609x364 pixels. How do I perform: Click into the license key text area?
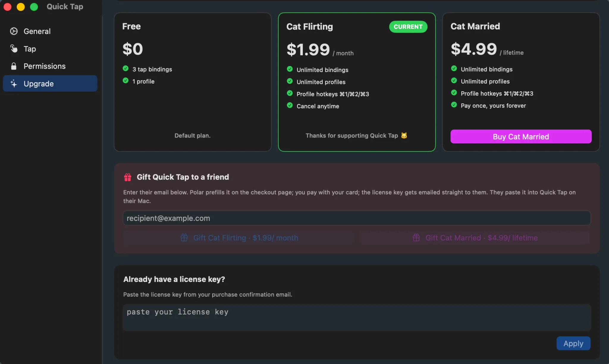pyautogui.click(x=357, y=317)
